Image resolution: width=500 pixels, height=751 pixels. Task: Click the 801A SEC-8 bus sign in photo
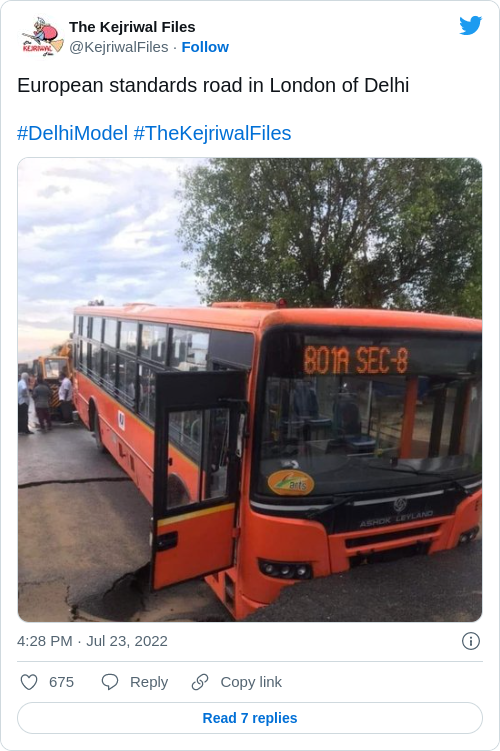click(x=355, y=360)
